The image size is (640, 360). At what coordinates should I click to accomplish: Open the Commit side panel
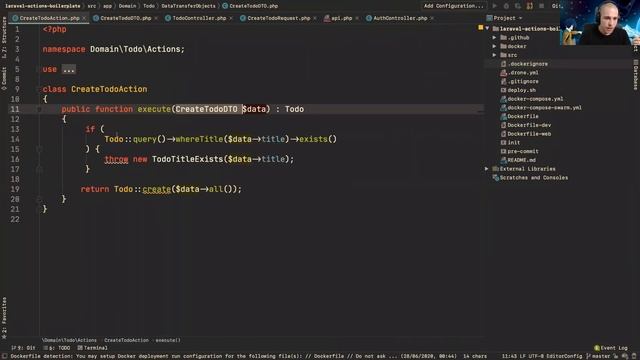click(x=4, y=78)
